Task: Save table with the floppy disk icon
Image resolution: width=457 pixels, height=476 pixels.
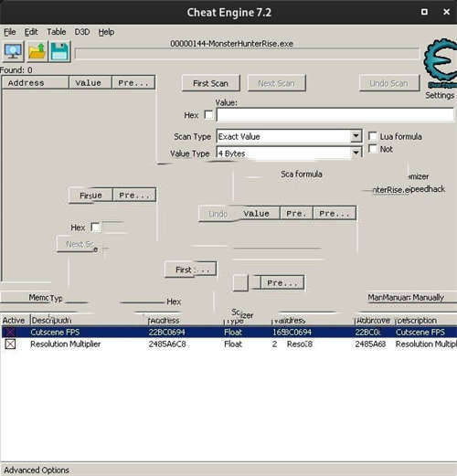Action: 59,51
